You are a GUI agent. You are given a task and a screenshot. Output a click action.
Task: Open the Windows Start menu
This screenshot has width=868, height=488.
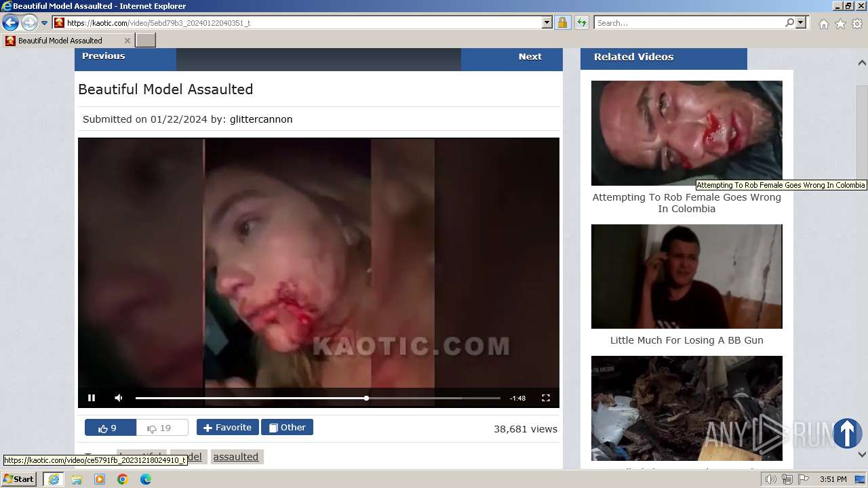click(x=19, y=479)
